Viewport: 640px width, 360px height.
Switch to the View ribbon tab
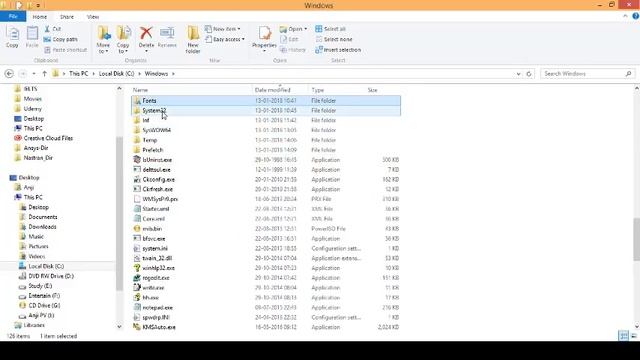pyautogui.click(x=93, y=17)
